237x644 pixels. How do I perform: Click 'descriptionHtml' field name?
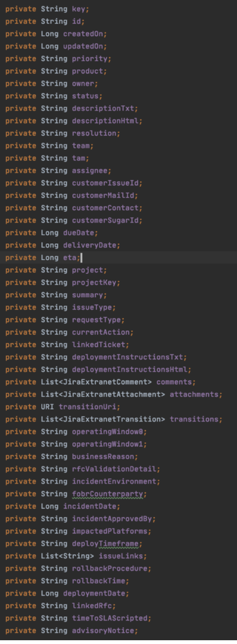105,121
